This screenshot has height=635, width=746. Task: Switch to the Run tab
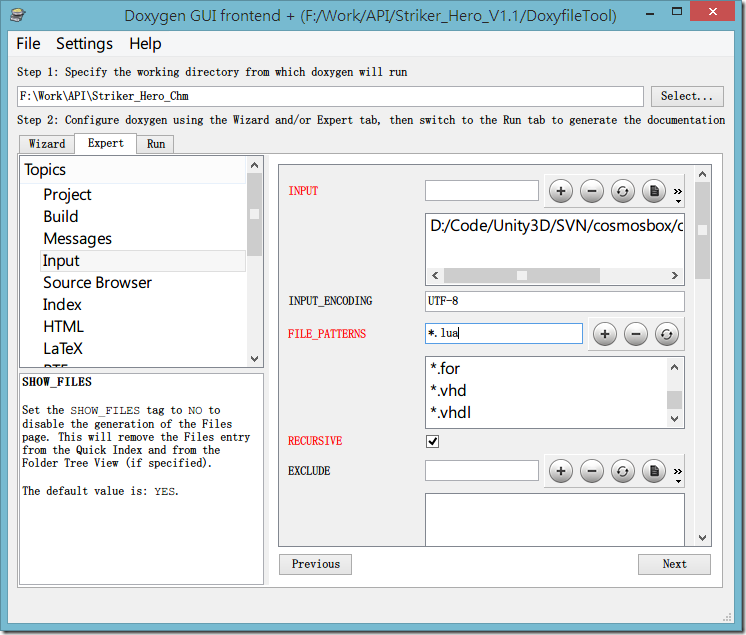[156, 144]
